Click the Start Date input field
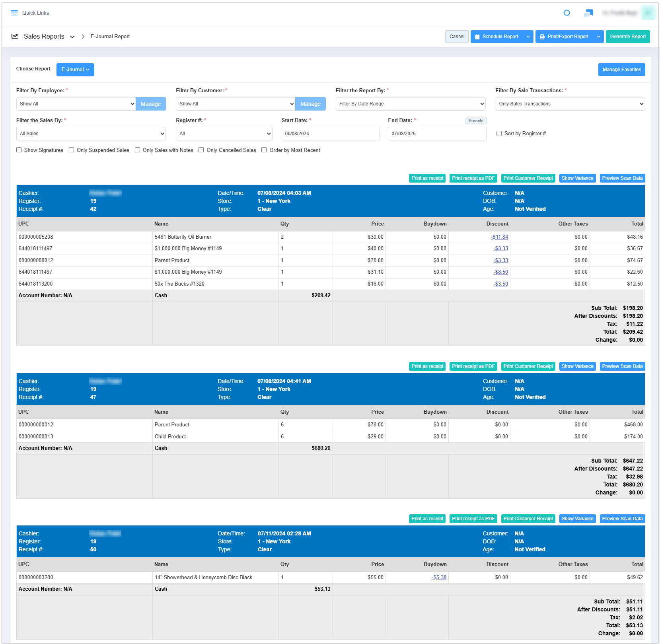The height and width of the screenshot is (644, 660). click(x=330, y=134)
